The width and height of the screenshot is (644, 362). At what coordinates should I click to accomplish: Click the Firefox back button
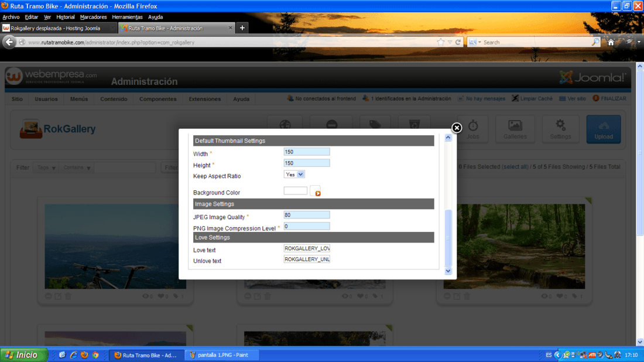click(9, 42)
